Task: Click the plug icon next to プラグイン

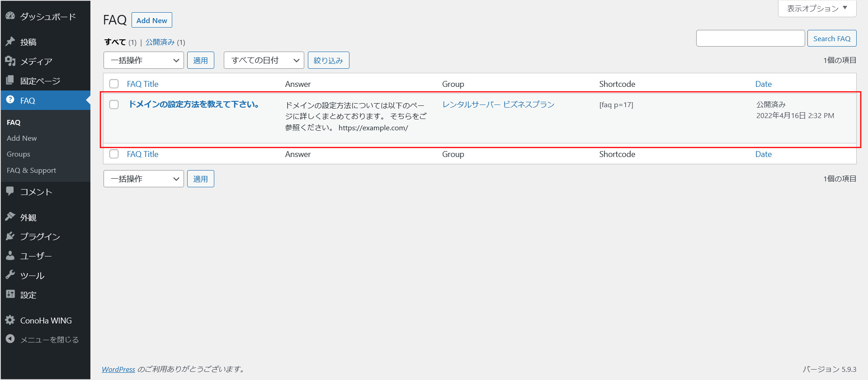Action: [x=10, y=236]
